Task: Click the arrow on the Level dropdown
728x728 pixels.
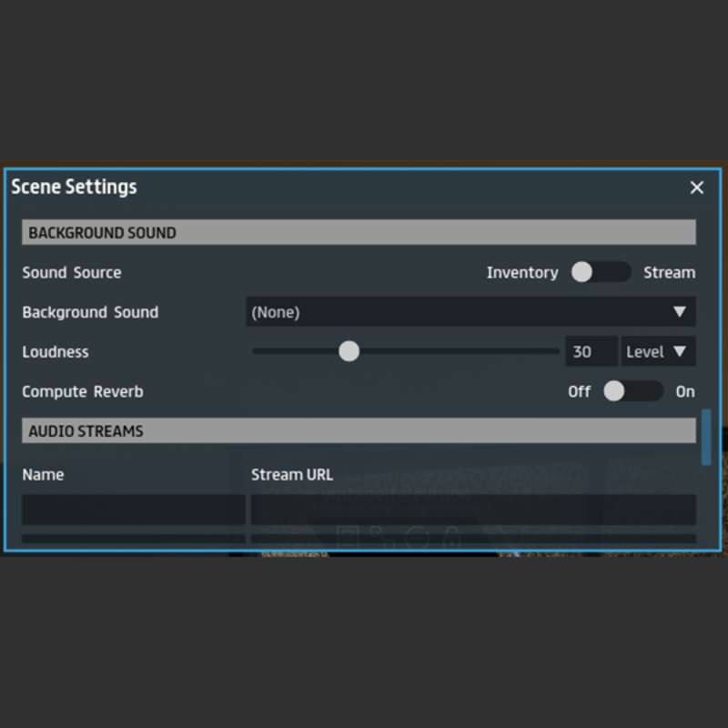Action: (679, 351)
